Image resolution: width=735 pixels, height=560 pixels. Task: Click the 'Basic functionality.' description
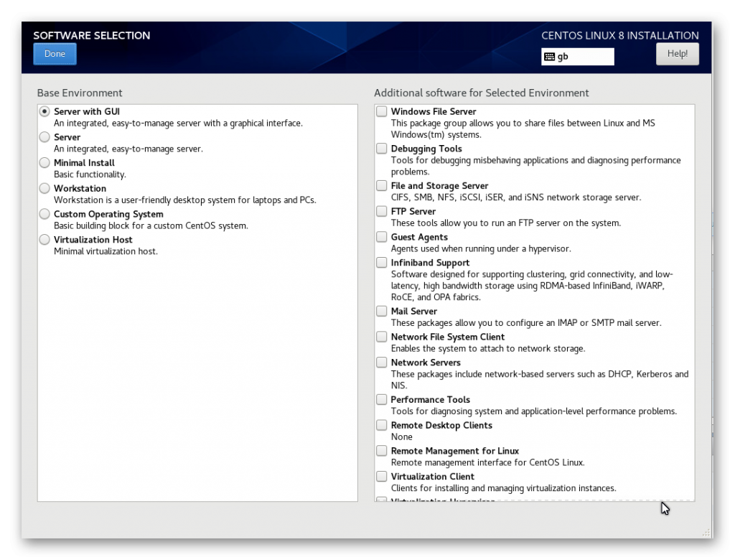(90, 174)
